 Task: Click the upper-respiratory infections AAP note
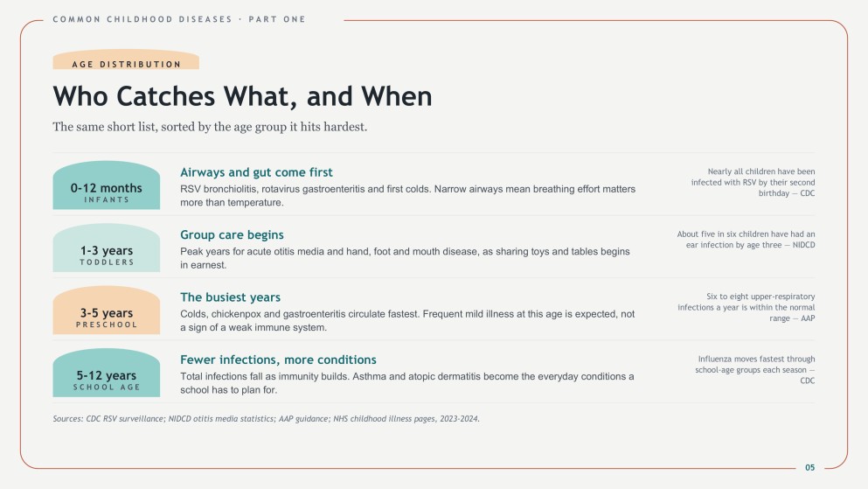(x=746, y=307)
